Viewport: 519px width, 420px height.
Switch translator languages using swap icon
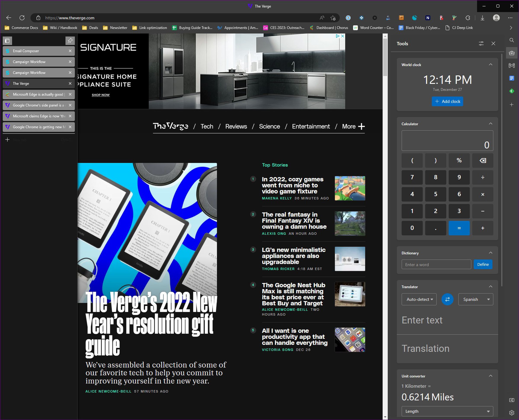[x=447, y=299]
